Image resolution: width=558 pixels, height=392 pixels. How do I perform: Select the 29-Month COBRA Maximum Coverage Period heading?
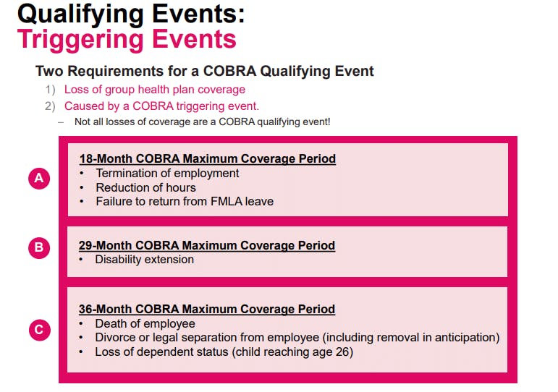[x=207, y=245]
